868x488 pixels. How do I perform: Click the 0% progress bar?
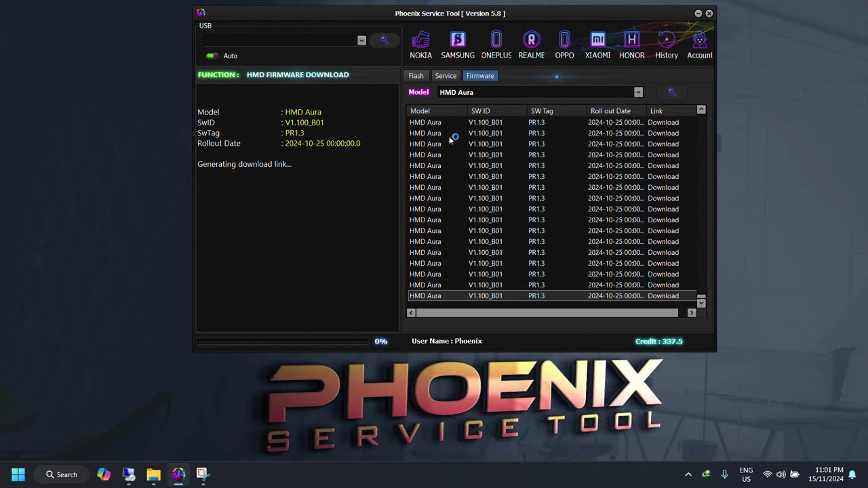click(282, 342)
